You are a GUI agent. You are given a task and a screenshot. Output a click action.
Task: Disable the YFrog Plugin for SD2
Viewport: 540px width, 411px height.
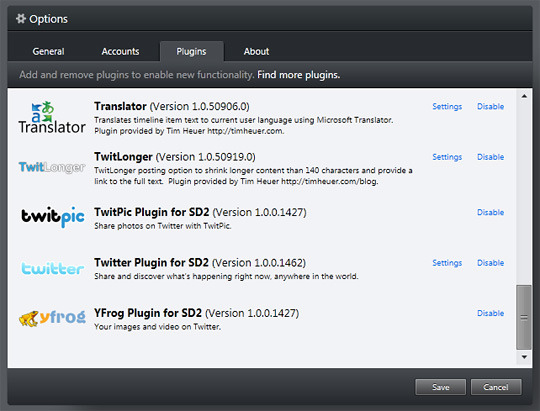pos(490,313)
